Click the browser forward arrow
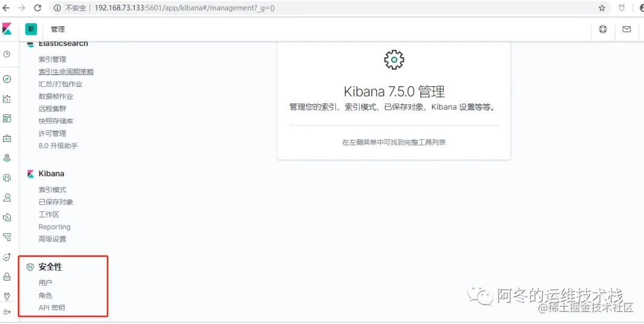Screen dimensions: 644x324 click(22, 8)
